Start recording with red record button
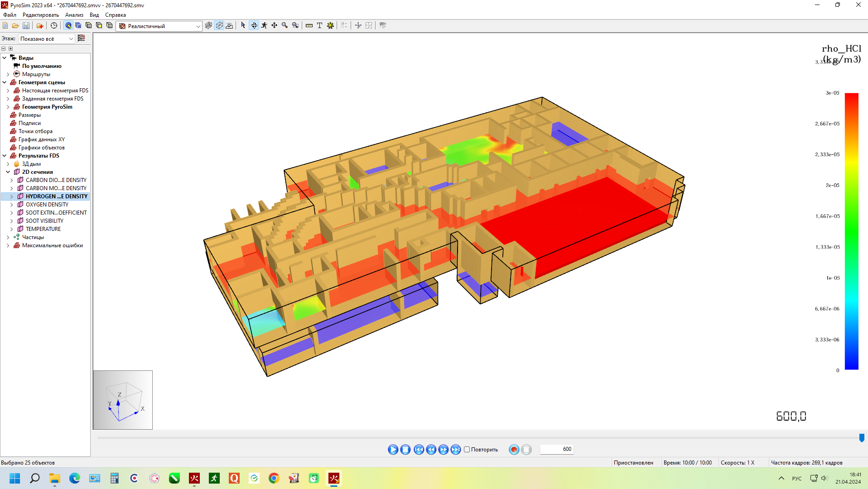Viewport: 868px width, 489px height. coord(514,450)
